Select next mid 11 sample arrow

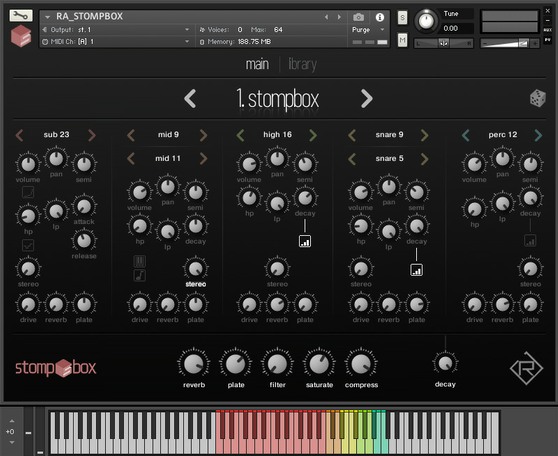tap(204, 158)
